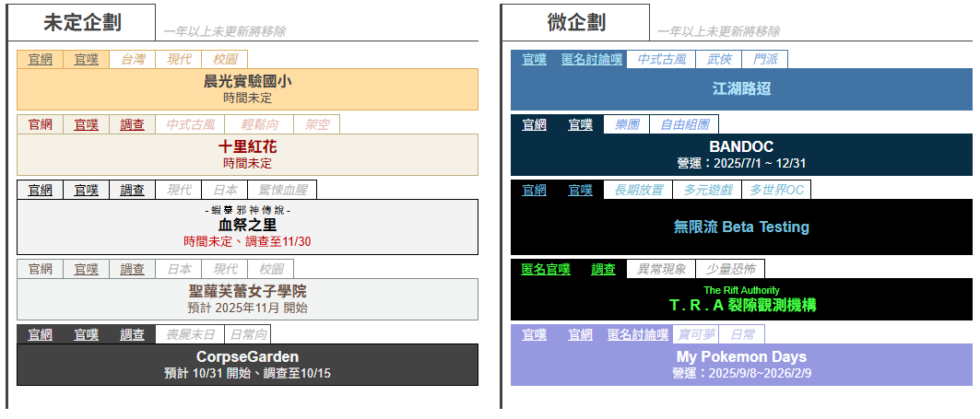The width and height of the screenshot is (980, 419).
Task: Open 官噗 link for BANDOC
Action: 580,124
